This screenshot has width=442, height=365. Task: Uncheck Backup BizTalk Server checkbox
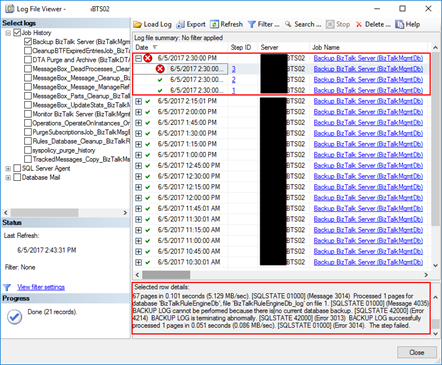[28, 42]
